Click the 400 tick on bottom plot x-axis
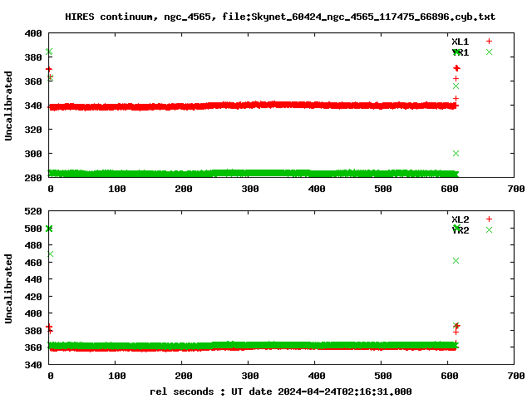 click(317, 376)
